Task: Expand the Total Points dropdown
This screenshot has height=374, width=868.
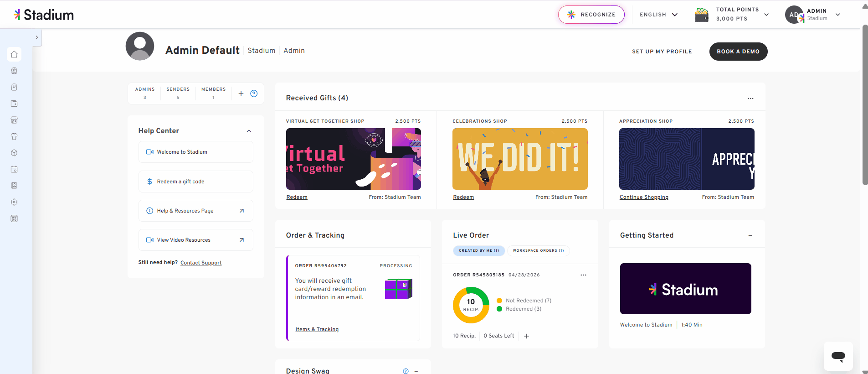Action: 766,15
